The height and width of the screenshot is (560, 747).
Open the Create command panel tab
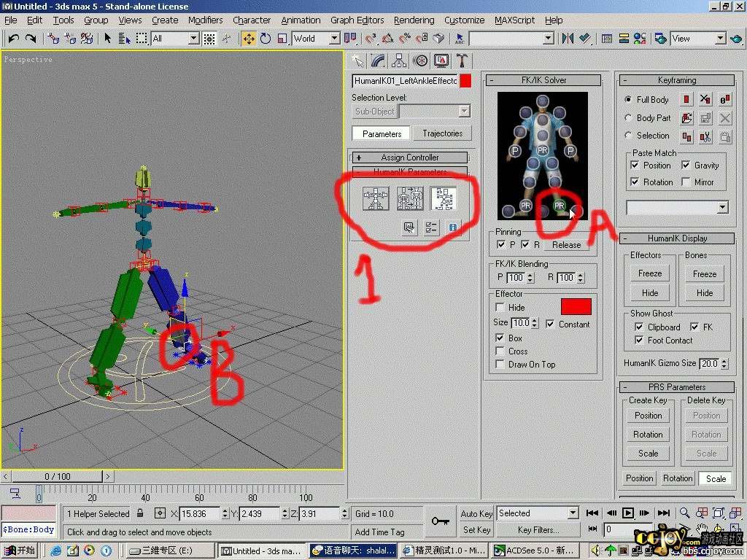pos(357,61)
